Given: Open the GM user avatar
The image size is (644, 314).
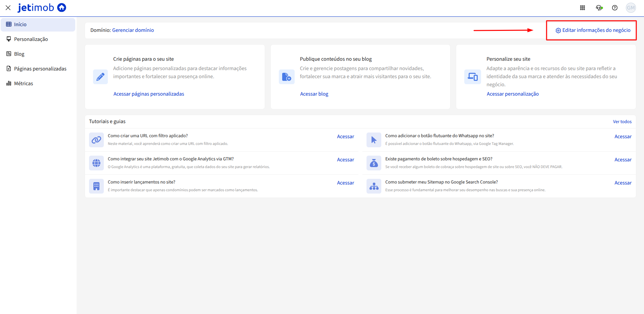Looking at the screenshot, I should (x=631, y=8).
